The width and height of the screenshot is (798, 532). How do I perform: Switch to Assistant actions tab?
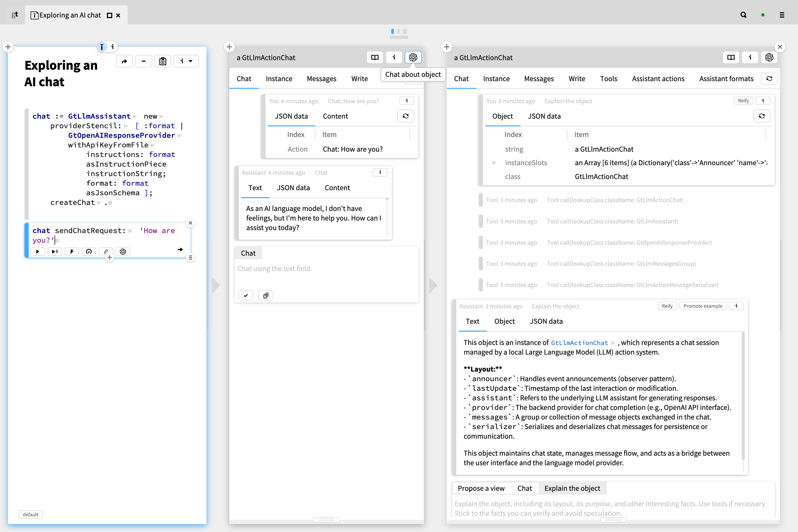pyautogui.click(x=658, y=79)
